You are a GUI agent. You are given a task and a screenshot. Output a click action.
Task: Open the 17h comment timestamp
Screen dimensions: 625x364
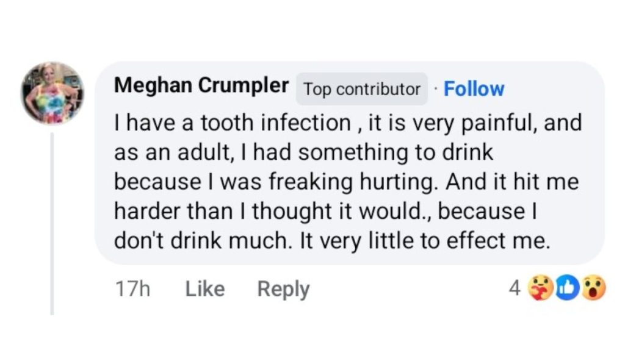click(132, 288)
